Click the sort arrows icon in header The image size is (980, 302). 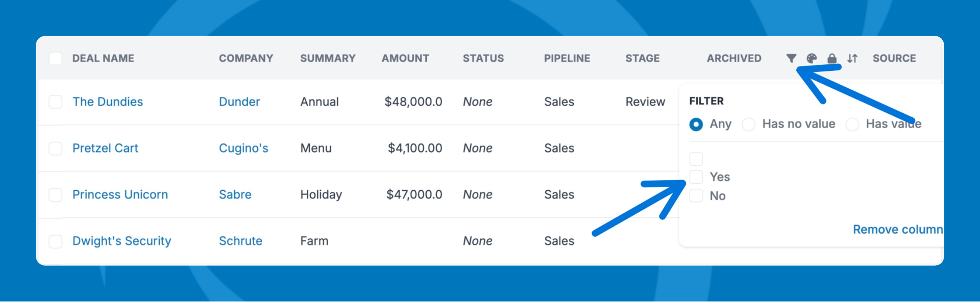(852, 58)
